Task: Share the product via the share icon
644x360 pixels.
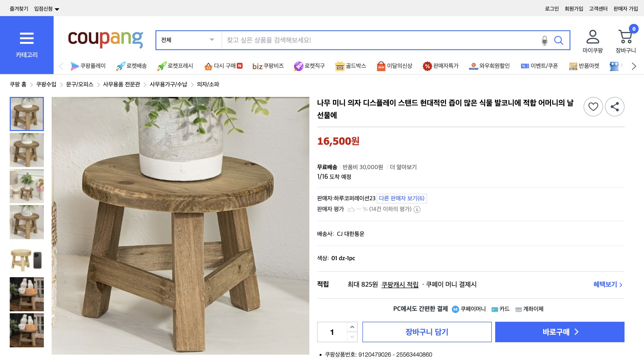Action: pos(615,106)
